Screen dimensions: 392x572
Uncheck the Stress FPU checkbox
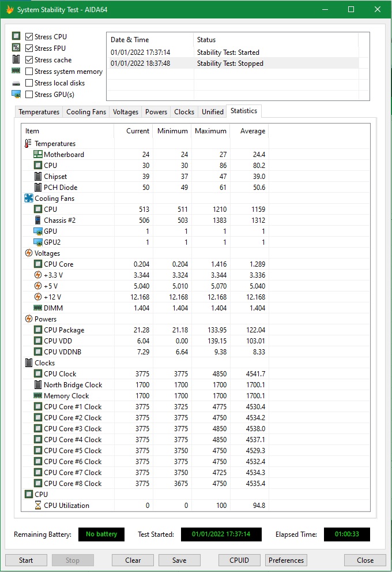[29, 48]
